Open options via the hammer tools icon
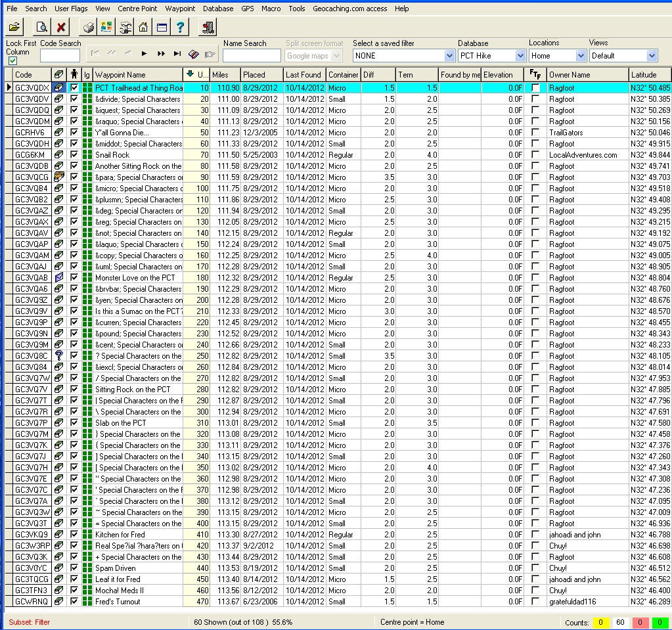Image resolution: width=672 pixels, height=630 pixels. (125, 28)
